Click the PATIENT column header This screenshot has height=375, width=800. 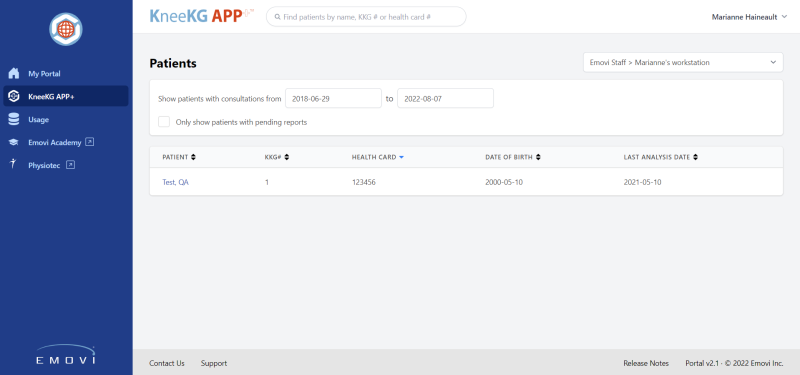[176, 157]
